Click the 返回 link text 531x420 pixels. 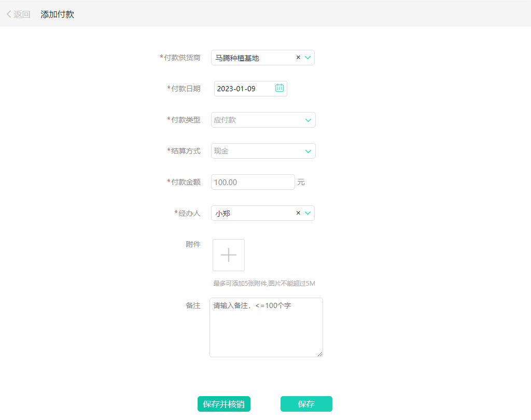tap(22, 15)
